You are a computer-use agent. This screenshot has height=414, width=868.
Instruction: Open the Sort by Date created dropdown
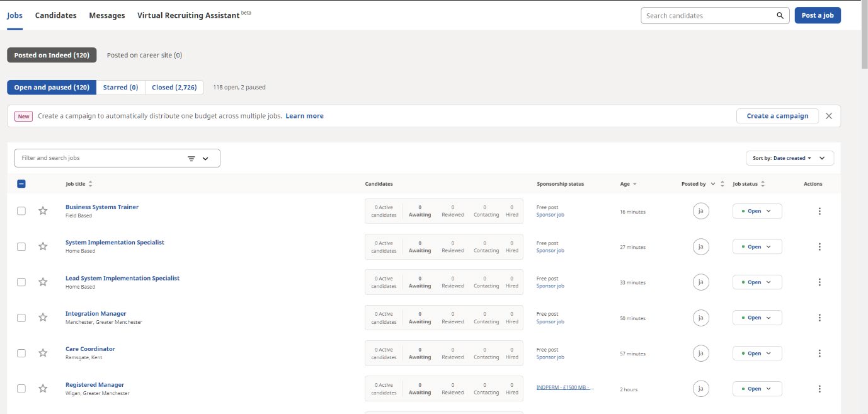[x=789, y=158]
